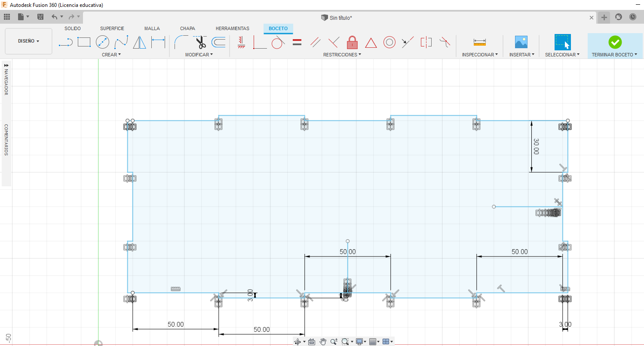Select the Sketch Dimension tool
The image size is (644, 346).
[158, 42]
